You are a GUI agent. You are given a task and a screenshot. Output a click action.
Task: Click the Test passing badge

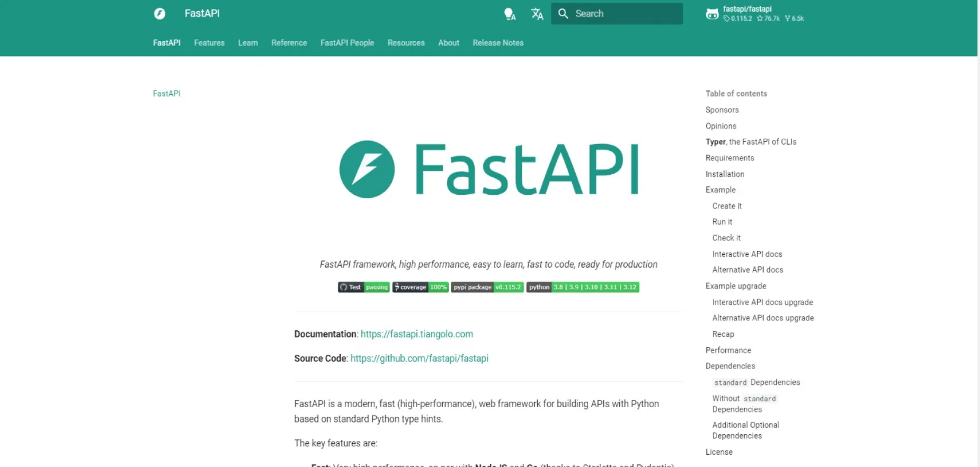[x=364, y=287]
